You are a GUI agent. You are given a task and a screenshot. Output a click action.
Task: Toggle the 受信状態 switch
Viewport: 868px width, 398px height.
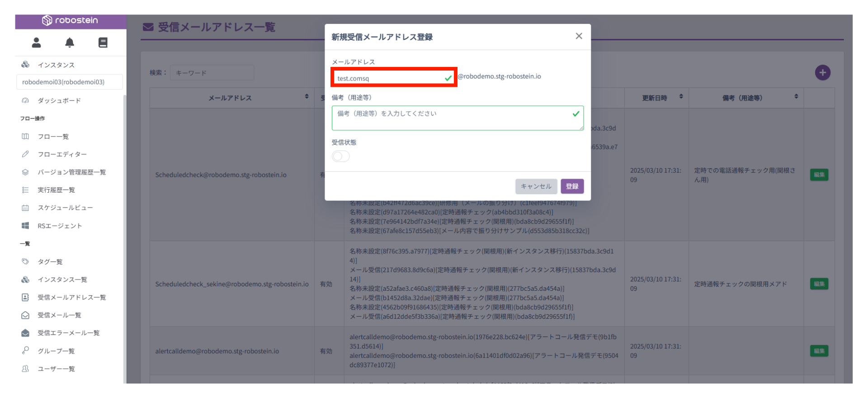click(x=340, y=156)
